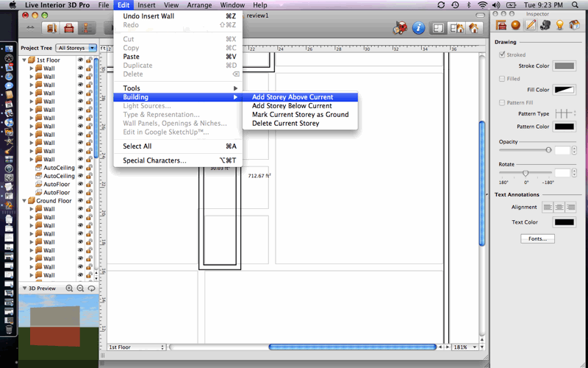The width and height of the screenshot is (588, 368).
Task: Enable the Filled checkbox
Action: click(x=502, y=79)
